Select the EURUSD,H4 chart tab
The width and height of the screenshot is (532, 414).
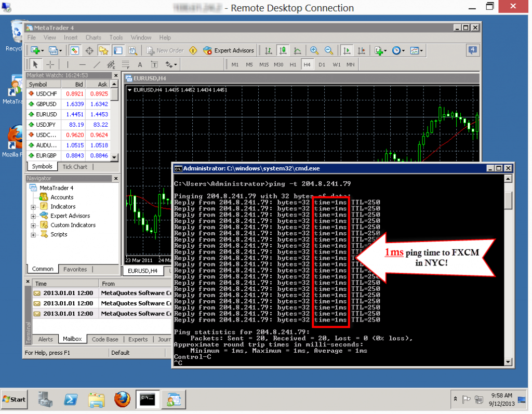[x=142, y=271]
